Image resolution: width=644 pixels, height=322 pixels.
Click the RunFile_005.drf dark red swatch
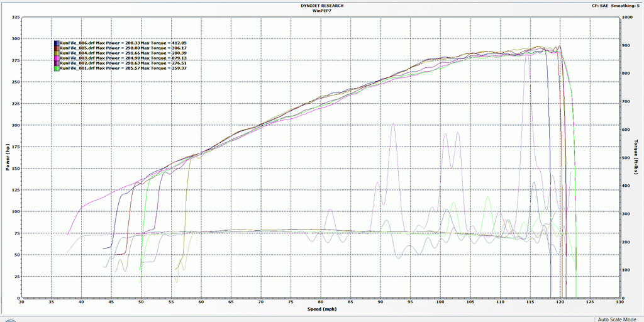pyautogui.click(x=57, y=48)
